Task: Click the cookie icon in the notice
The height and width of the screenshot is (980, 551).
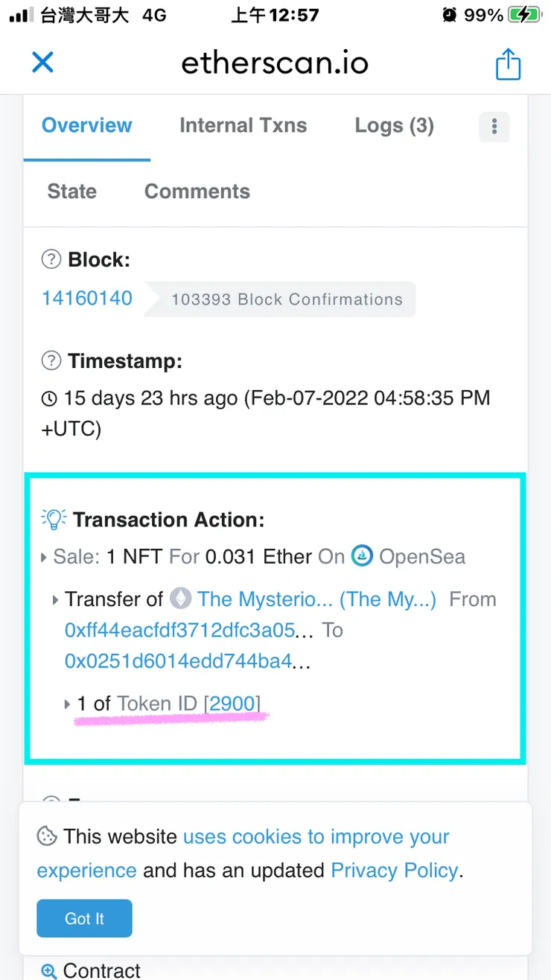Action: click(47, 836)
